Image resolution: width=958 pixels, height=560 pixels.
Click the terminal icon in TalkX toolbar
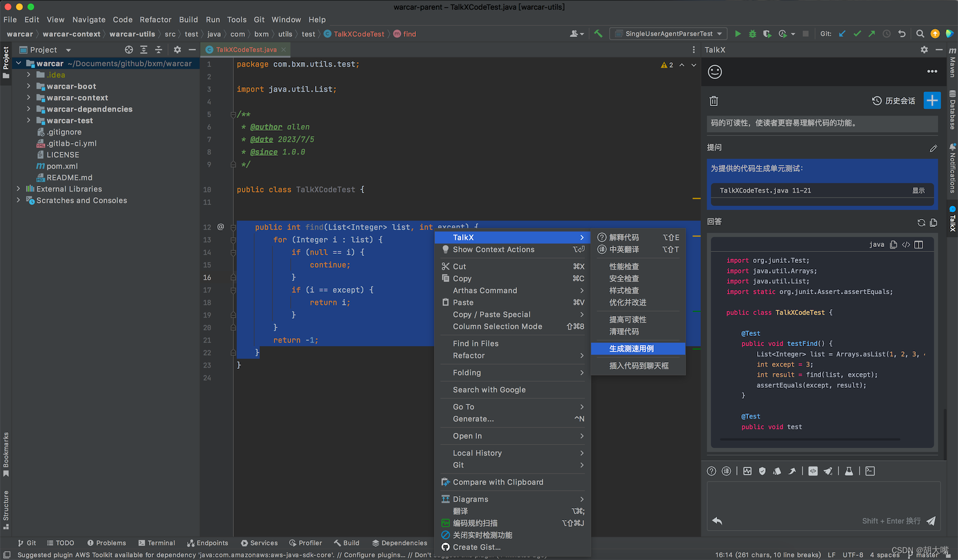tap(870, 471)
